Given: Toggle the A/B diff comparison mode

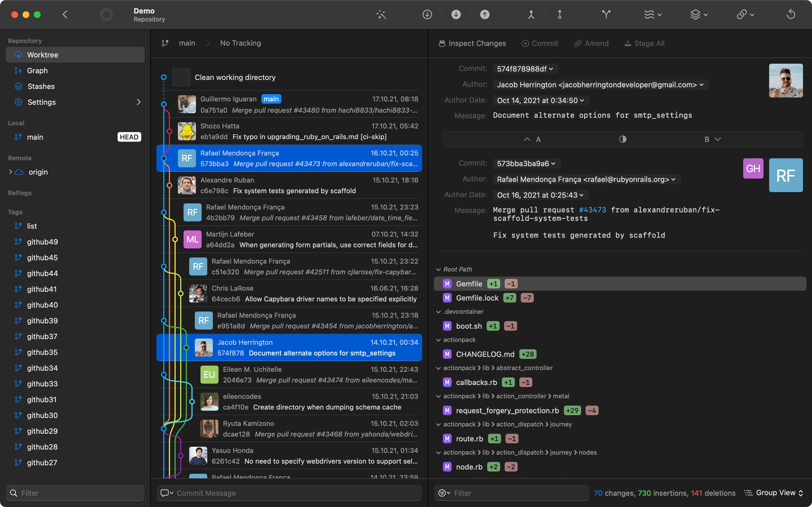Looking at the screenshot, I should tap(623, 139).
